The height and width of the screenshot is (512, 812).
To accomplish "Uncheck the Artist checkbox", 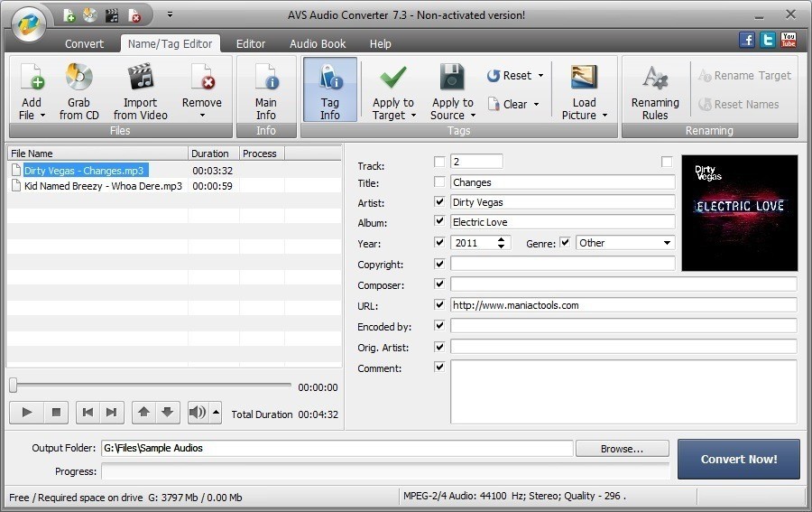I will (439, 201).
